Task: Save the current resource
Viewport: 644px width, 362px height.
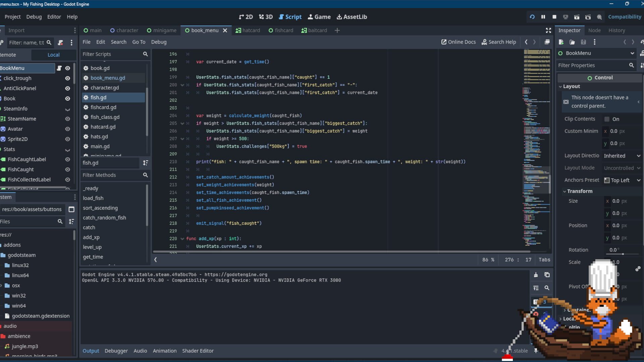Action: (584, 42)
